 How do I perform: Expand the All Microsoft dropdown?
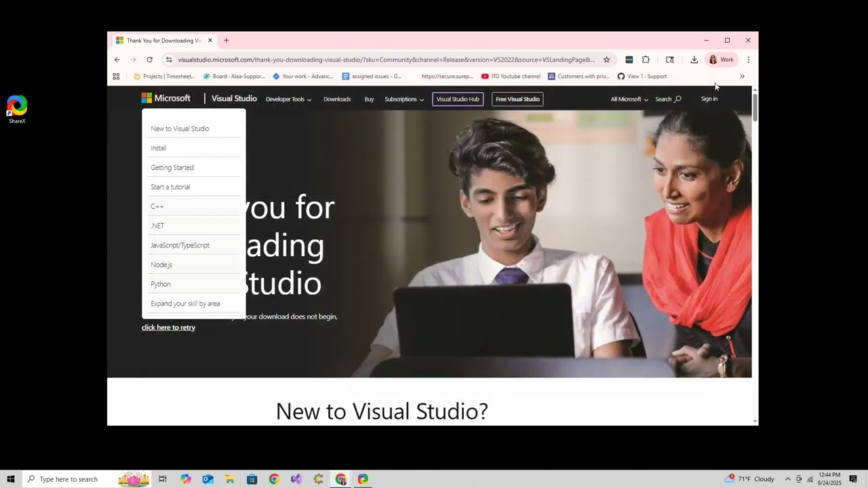[629, 99]
